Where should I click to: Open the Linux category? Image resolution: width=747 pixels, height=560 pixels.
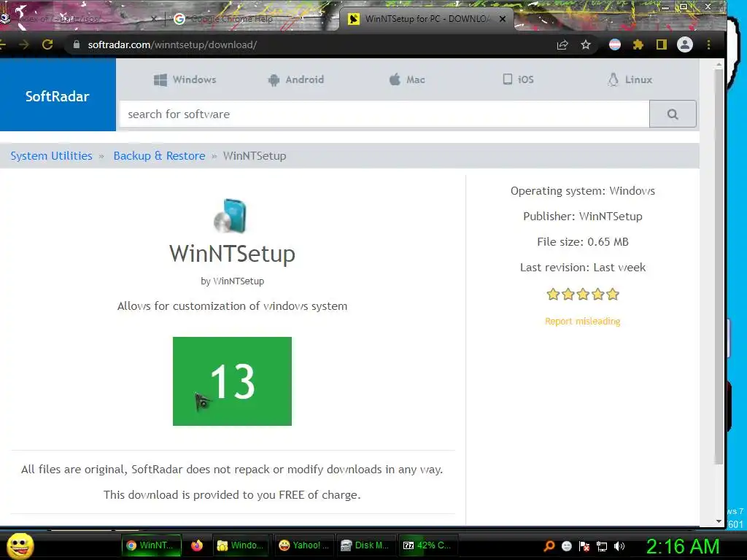(x=630, y=79)
